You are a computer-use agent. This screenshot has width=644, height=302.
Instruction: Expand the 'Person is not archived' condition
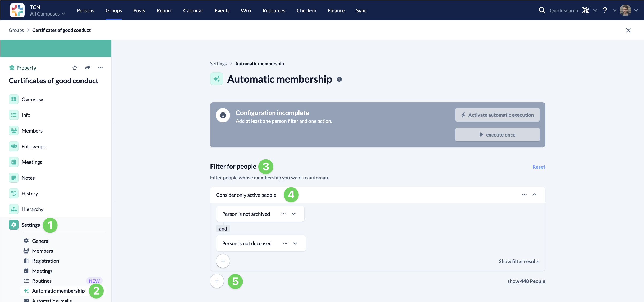[x=294, y=214]
